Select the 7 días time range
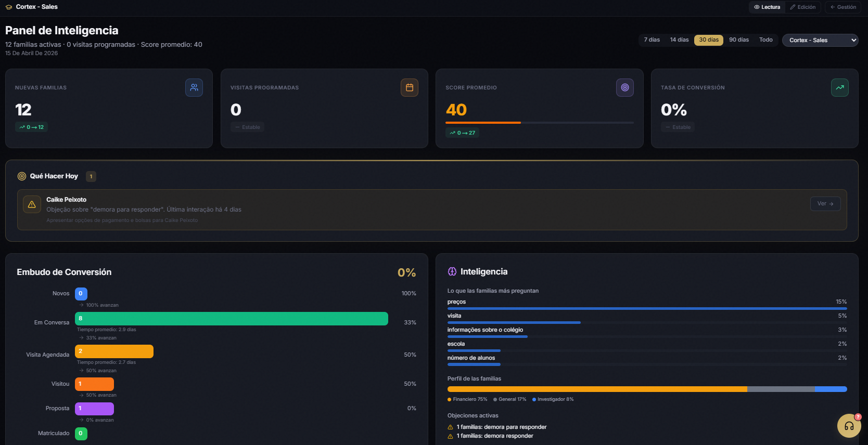Screen dimensions: 868x445 [652, 40]
